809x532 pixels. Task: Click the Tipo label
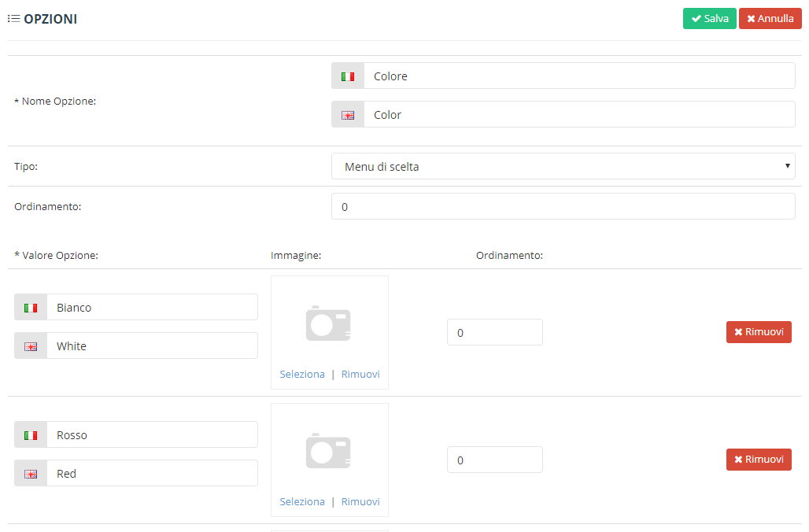(26, 167)
